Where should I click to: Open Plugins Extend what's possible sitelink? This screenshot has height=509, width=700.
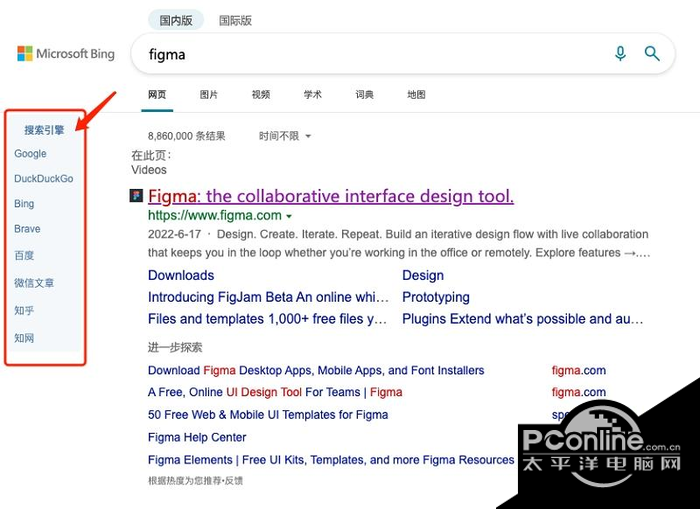click(x=523, y=319)
